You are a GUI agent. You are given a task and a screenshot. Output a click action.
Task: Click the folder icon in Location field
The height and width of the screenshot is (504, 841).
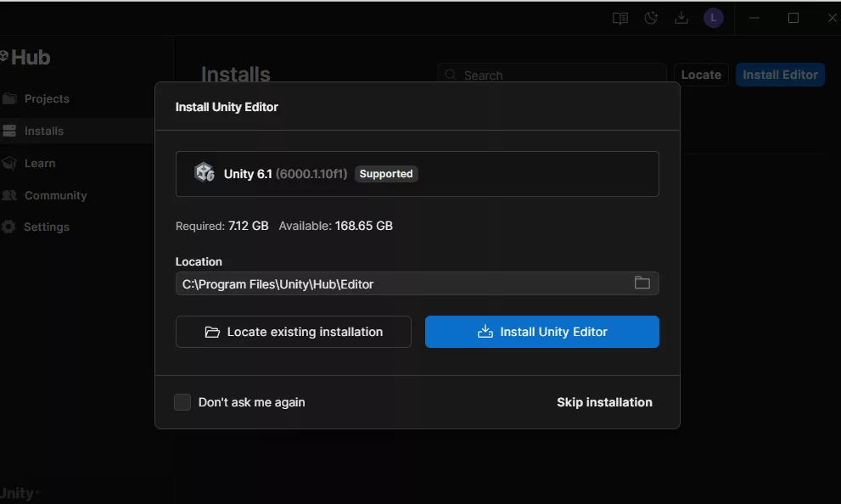(642, 283)
